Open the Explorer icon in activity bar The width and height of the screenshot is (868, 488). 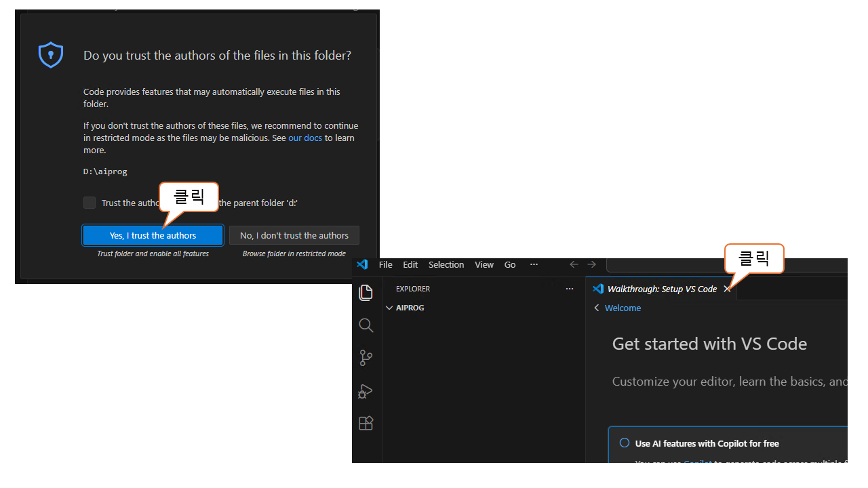[366, 292]
